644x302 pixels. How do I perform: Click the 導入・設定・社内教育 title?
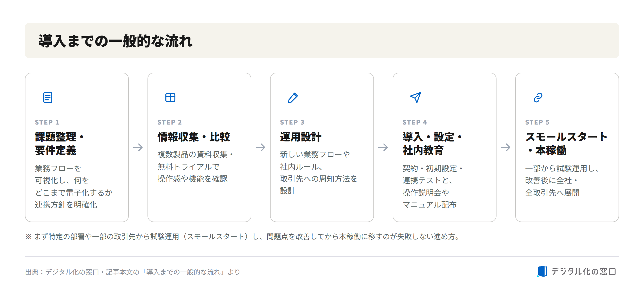(432, 143)
